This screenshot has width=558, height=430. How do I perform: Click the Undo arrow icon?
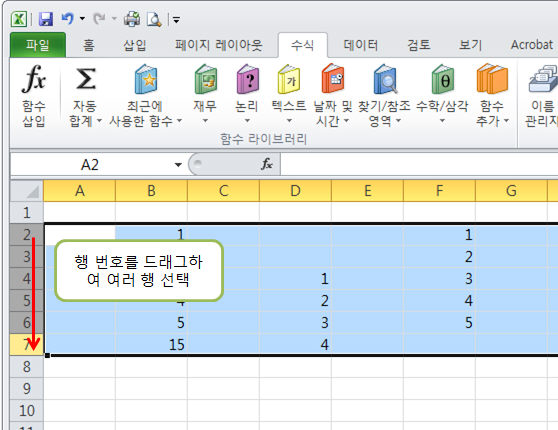68,19
